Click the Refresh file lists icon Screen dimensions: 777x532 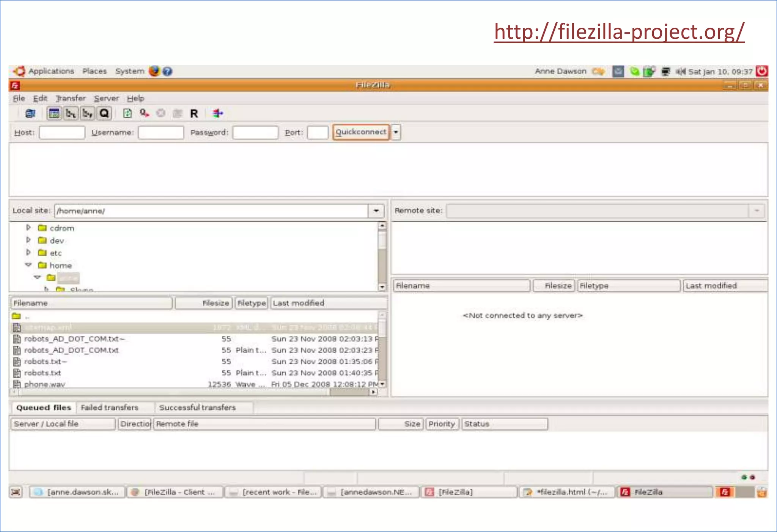pyautogui.click(x=127, y=113)
